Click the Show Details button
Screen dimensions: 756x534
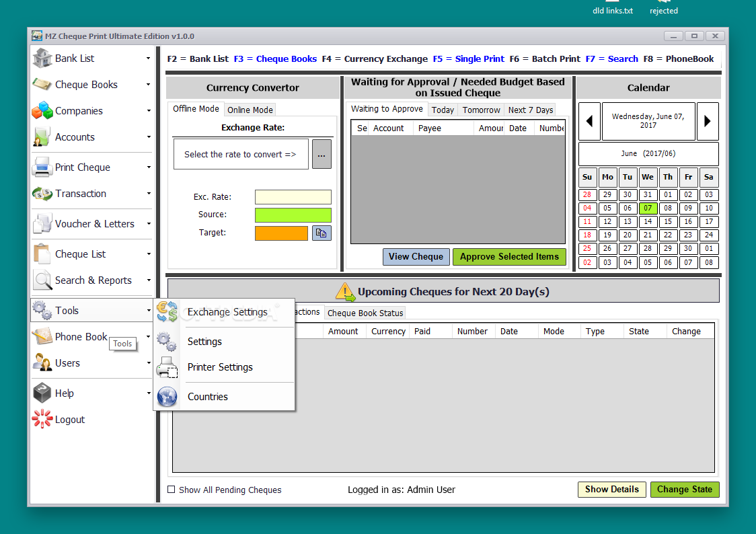(612, 489)
